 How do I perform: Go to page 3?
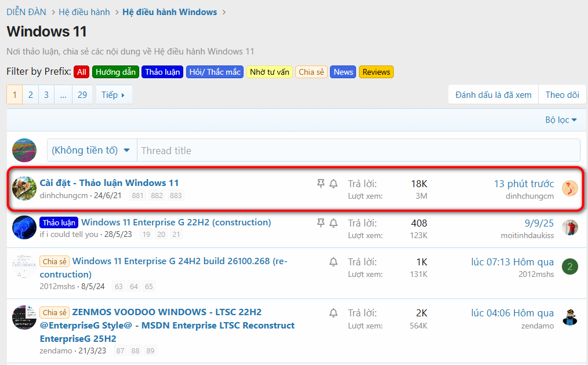pos(46,95)
